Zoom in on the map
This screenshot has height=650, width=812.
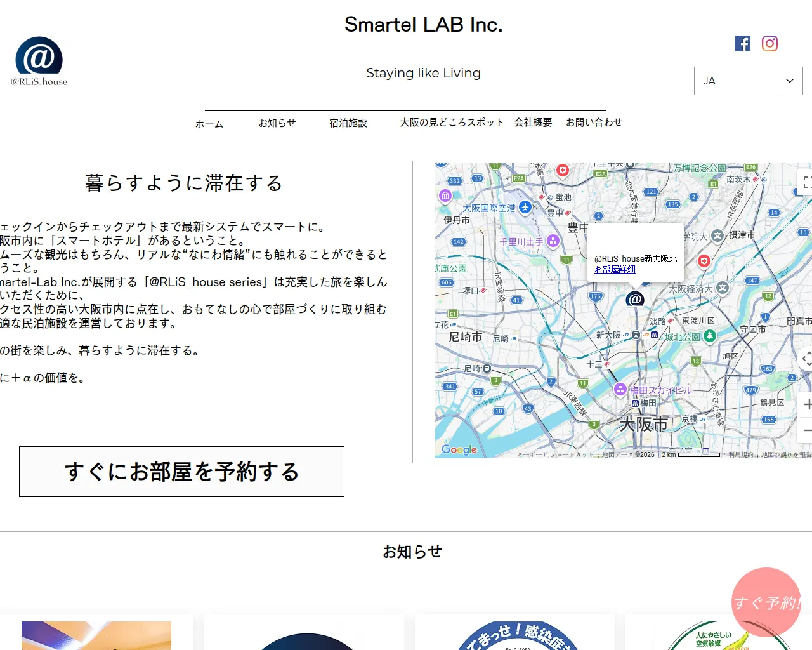click(x=807, y=404)
